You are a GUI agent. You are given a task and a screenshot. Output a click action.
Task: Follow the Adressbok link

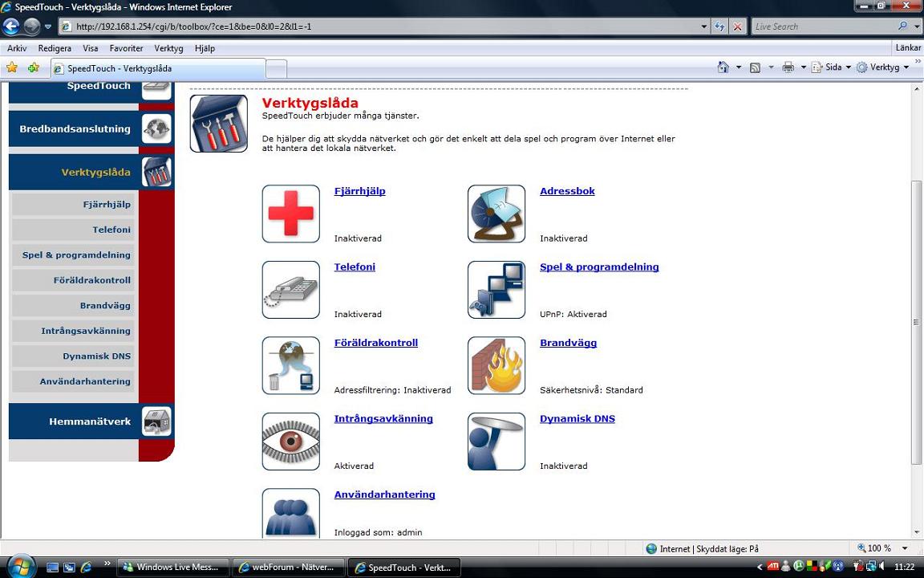click(567, 191)
